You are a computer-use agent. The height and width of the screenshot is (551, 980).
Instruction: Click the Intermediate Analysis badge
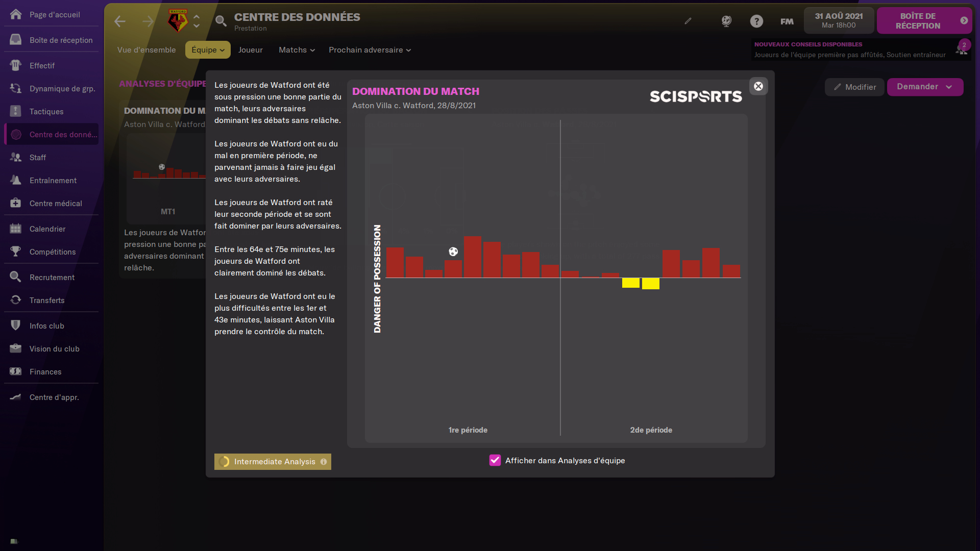coord(273,462)
